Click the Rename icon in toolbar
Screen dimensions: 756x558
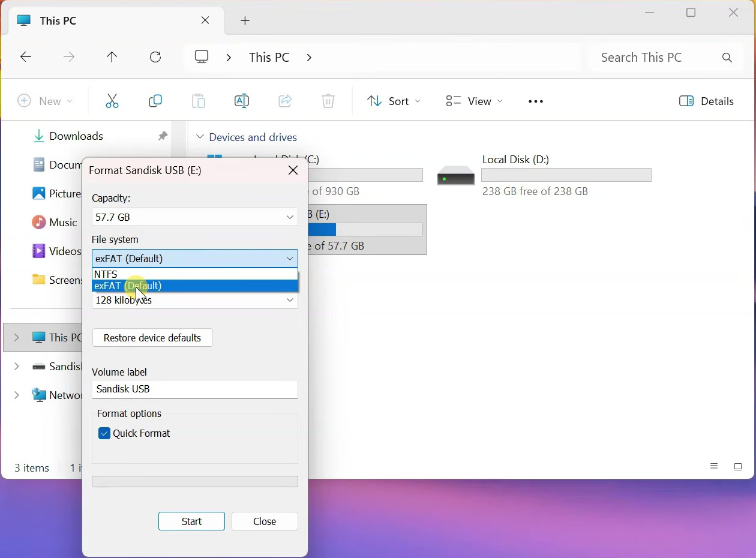point(242,101)
